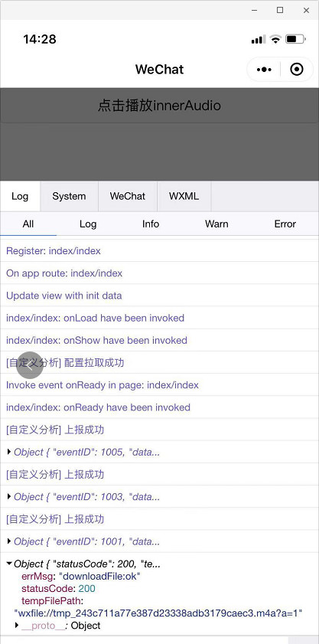Image resolution: width=319 pixels, height=644 pixels.
Task: Filter console by Error level
Action: point(285,224)
